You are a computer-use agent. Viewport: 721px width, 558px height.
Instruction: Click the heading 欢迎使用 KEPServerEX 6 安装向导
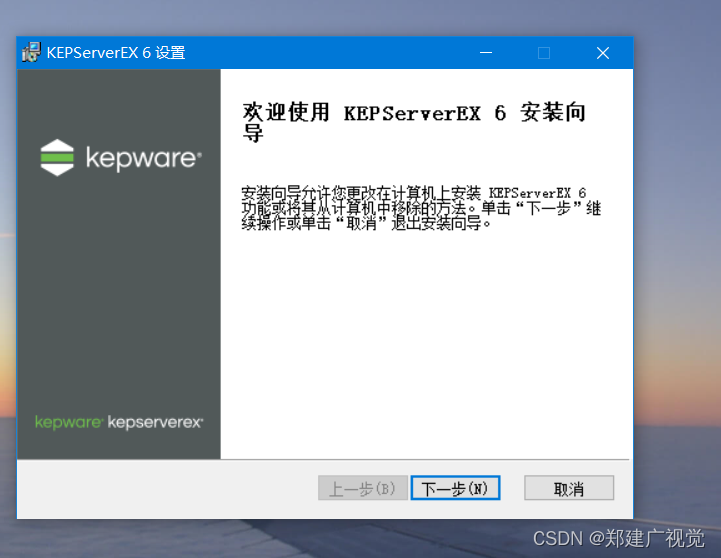(414, 122)
